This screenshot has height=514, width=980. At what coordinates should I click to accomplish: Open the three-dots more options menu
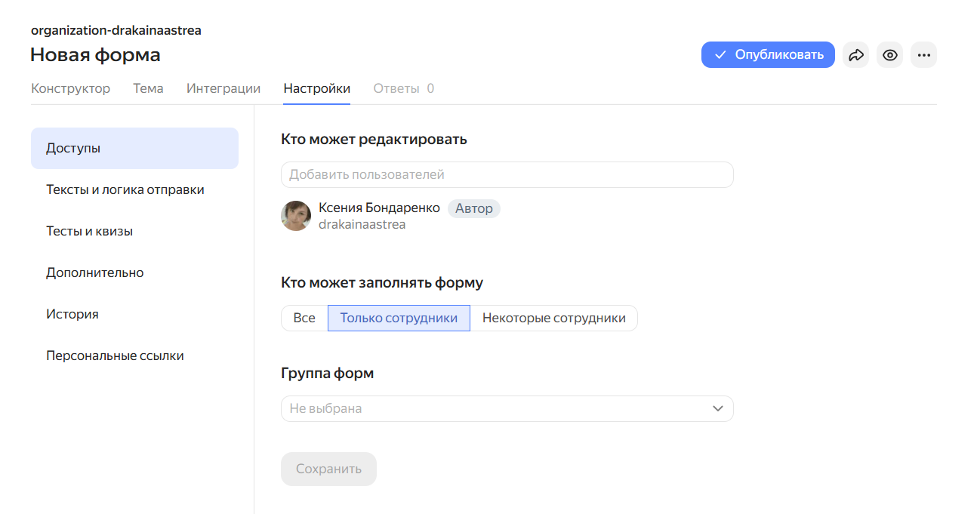click(x=923, y=55)
